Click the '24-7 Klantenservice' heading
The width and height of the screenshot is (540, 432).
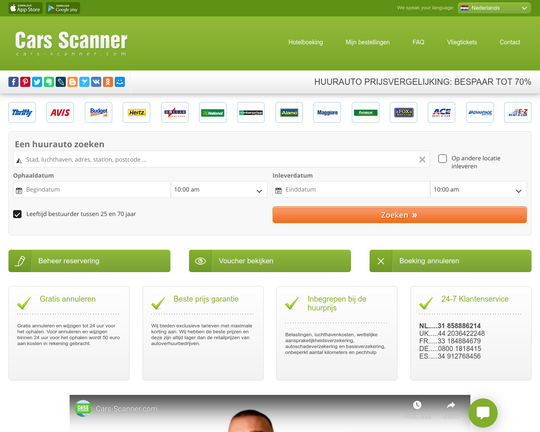coord(475,299)
